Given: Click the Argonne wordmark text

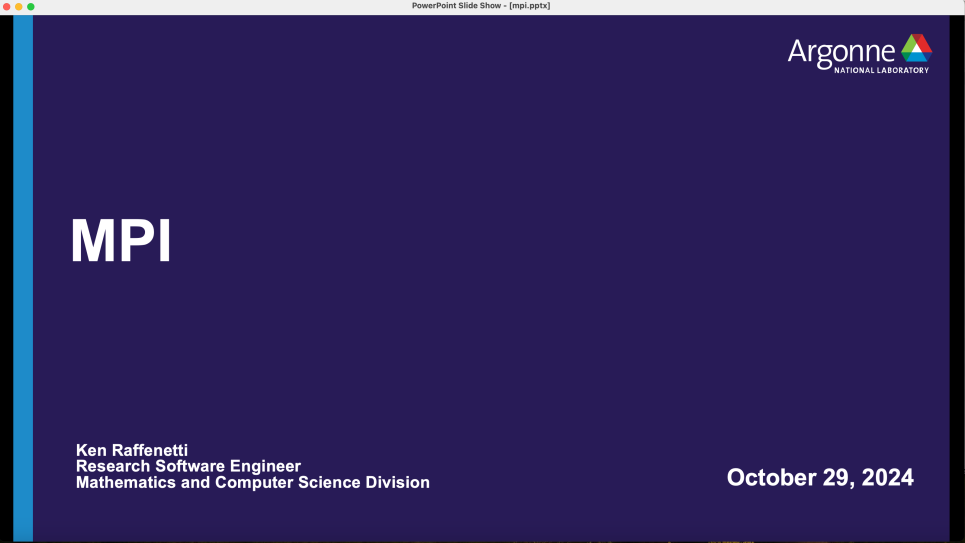Looking at the screenshot, I should tap(842, 52).
